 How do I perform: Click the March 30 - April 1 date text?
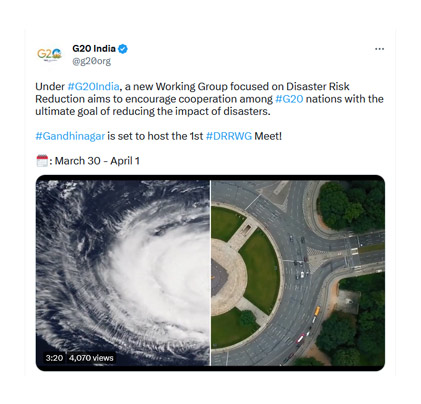click(x=97, y=161)
